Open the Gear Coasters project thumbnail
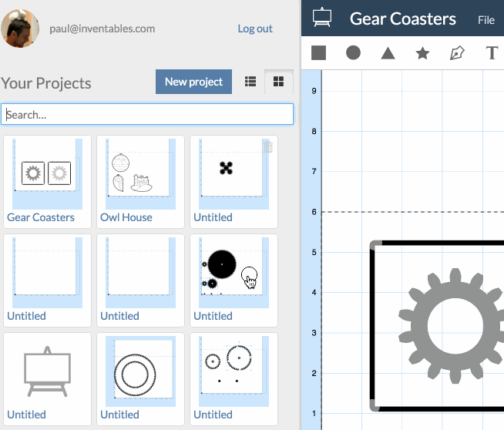Screen dimensions: 504x430 [47, 174]
